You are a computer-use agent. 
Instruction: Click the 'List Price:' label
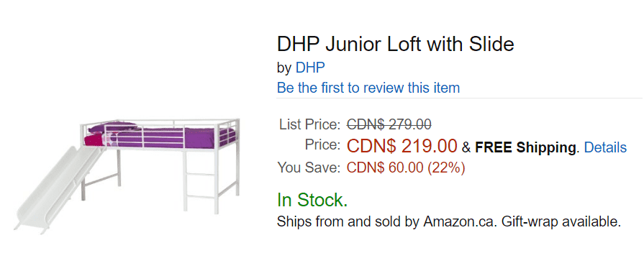309,124
